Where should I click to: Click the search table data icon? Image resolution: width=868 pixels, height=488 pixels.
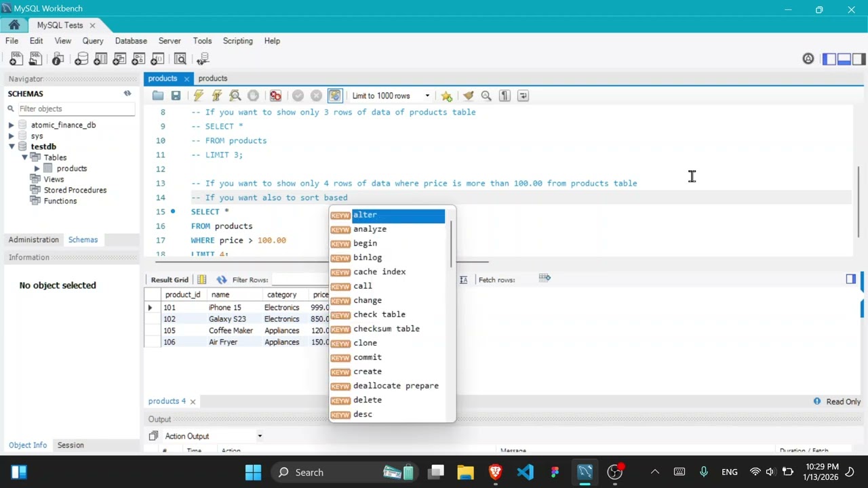click(180, 59)
